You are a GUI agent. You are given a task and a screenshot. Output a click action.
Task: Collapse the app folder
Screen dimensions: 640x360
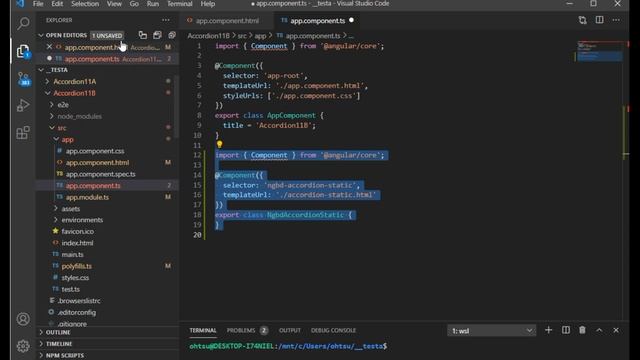tap(67, 139)
